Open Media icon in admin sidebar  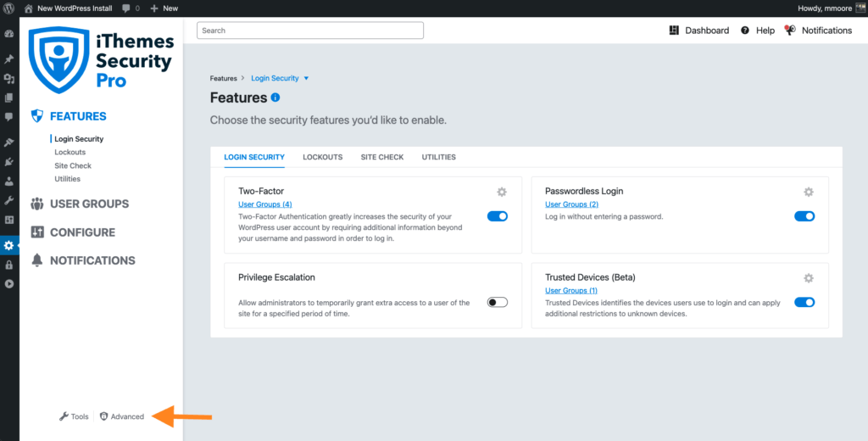tap(8, 79)
